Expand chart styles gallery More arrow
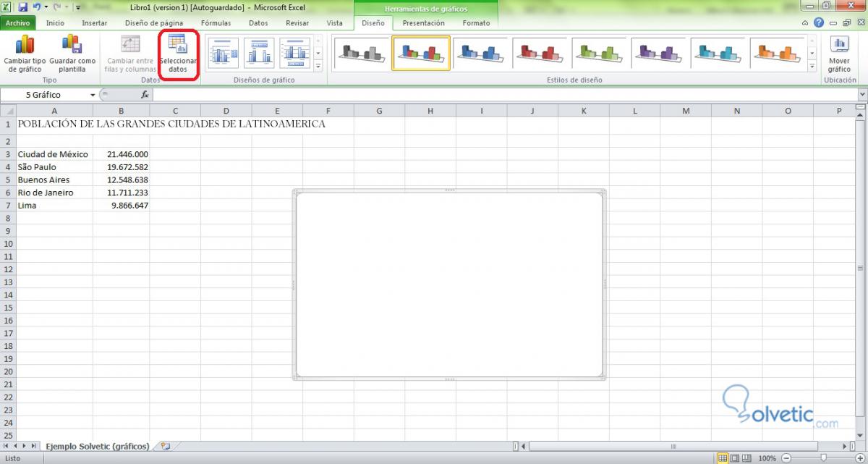 point(812,66)
